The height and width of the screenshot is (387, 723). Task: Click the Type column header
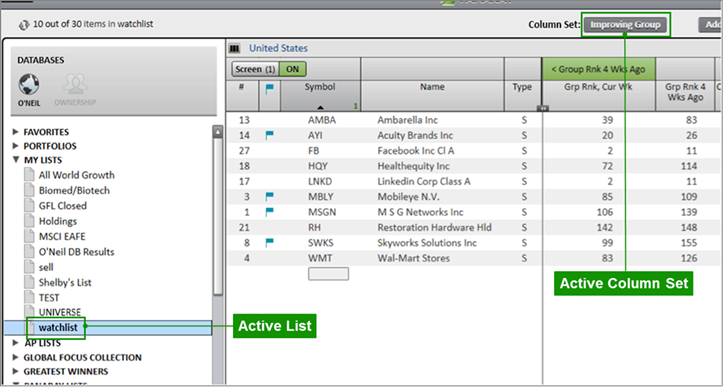point(522,95)
